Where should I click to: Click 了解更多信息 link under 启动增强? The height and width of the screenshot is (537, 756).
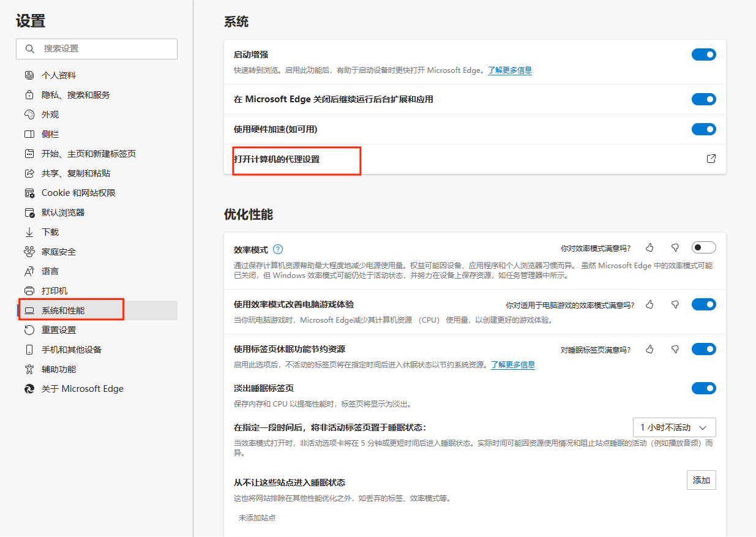(x=509, y=70)
